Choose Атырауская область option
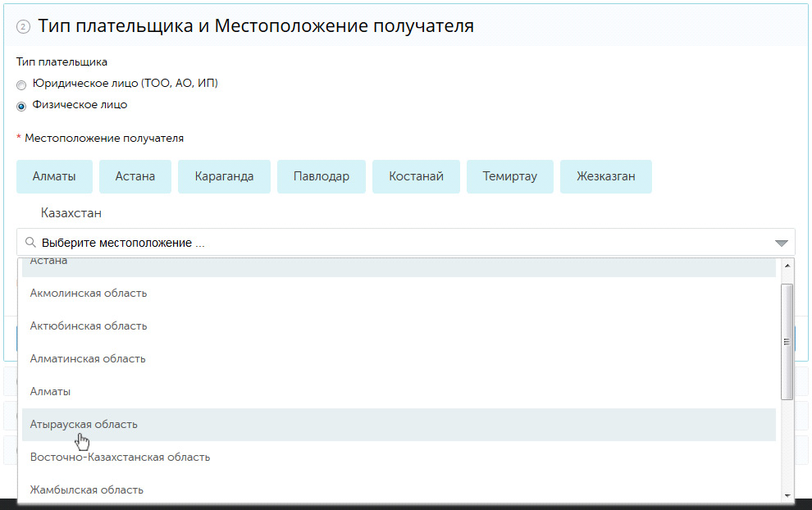 click(x=84, y=425)
